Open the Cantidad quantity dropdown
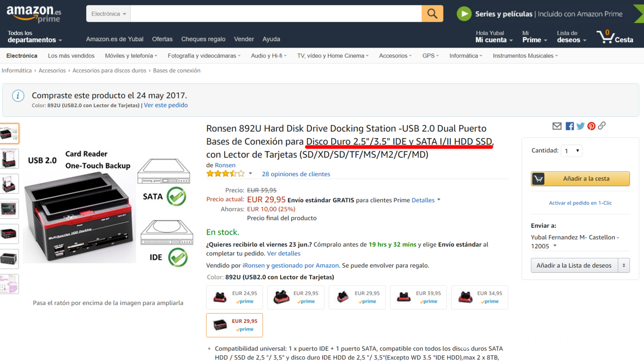Viewport: 644px width, 362px height. pyautogui.click(x=571, y=150)
